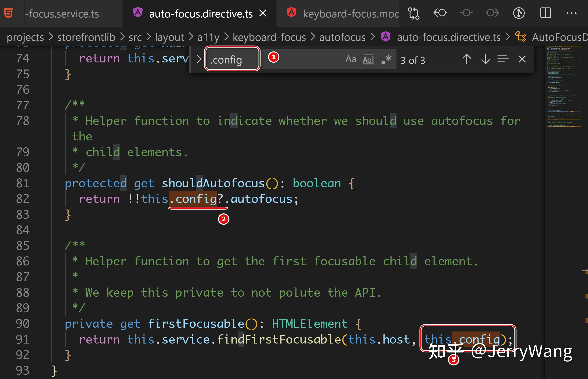Image resolution: width=588 pixels, height=379 pixels.
Task: Jump to previous match using up arrow
Action: (x=466, y=59)
